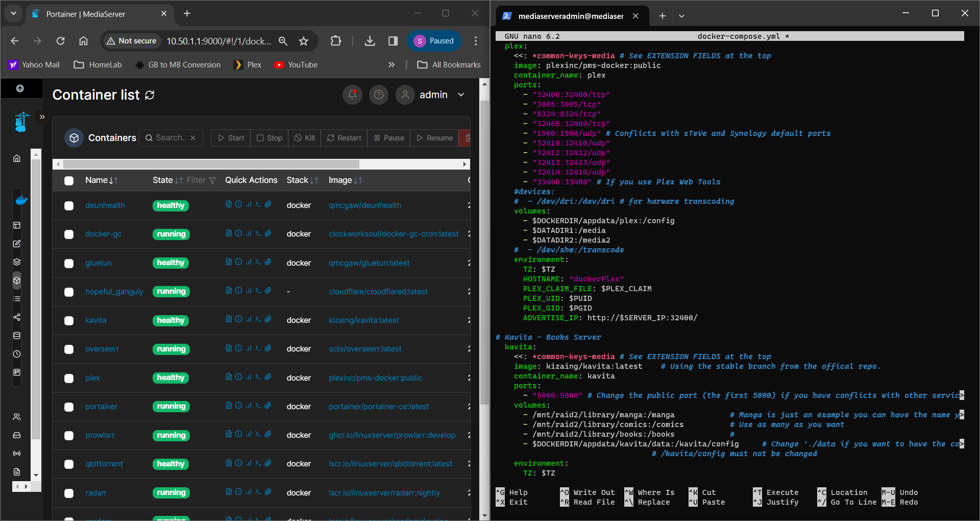Check the overseerr container checkbox
This screenshot has width=980, height=521.
(69, 349)
